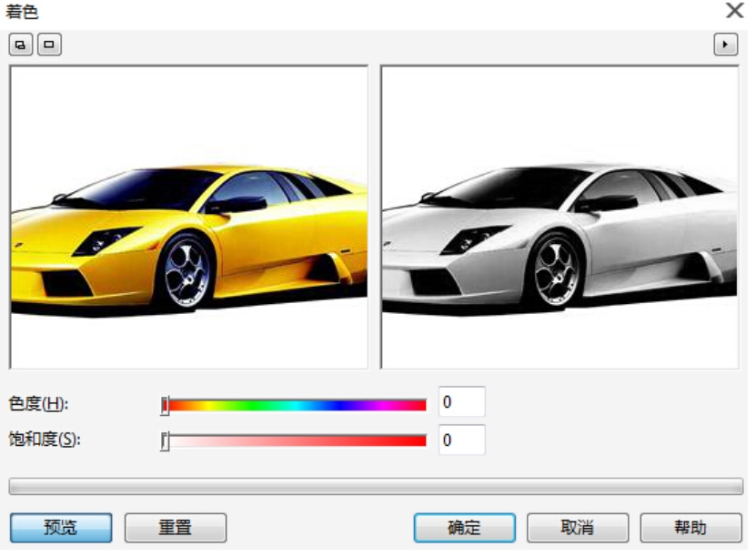Image resolution: width=756 pixels, height=557 pixels.
Task: Click the progress bar below the sliders
Action: [x=376, y=487]
